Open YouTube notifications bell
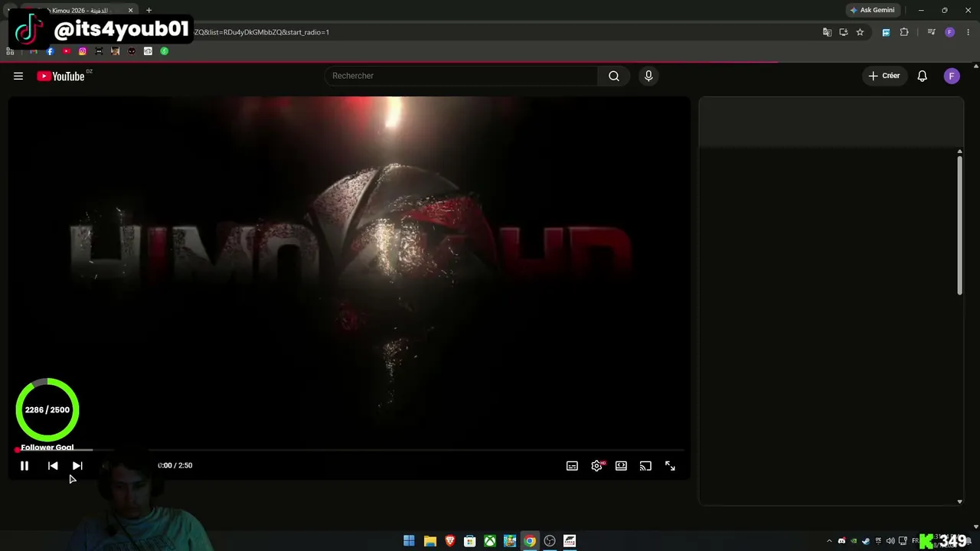The image size is (980, 551). pos(923,76)
